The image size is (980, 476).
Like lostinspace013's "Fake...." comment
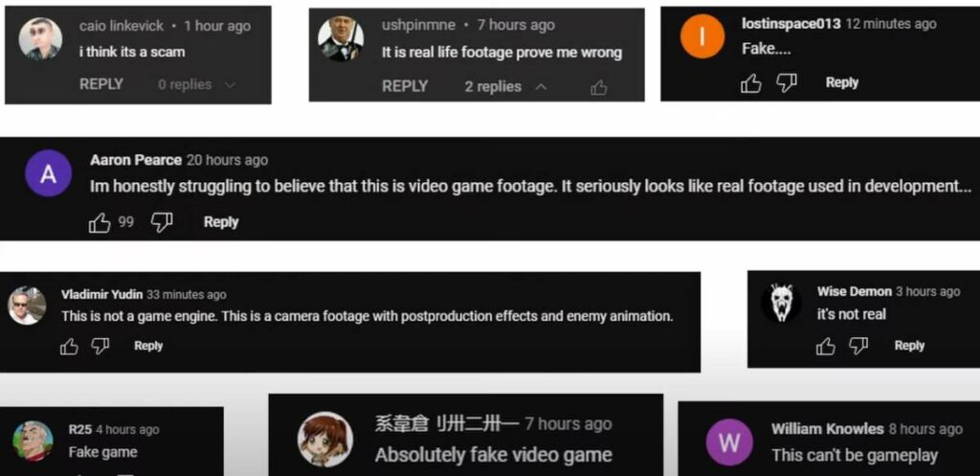tap(750, 83)
